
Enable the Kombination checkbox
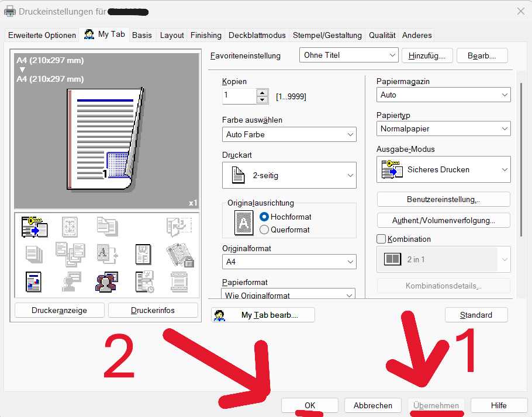(x=382, y=239)
